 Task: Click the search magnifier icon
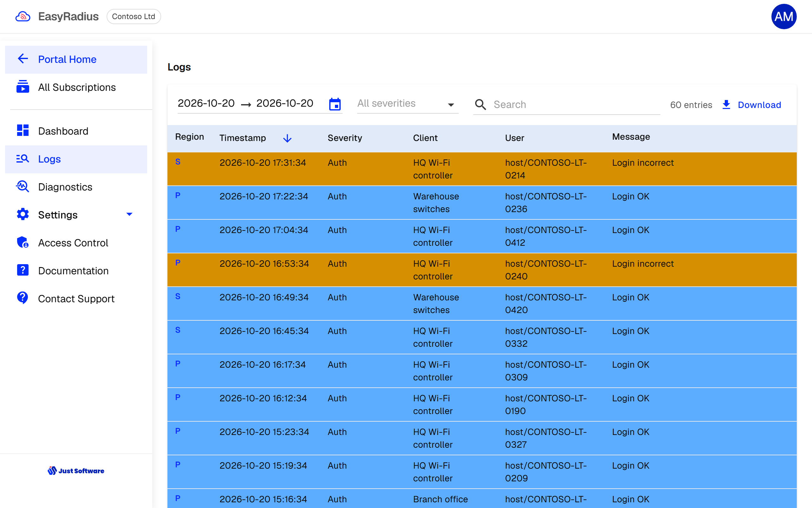click(x=481, y=104)
